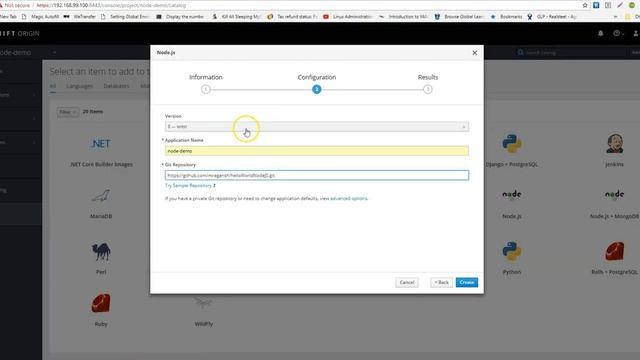Switch to the All tab
Image resolution: width=640 pixels, height=360 pixels.
(53, 86)
